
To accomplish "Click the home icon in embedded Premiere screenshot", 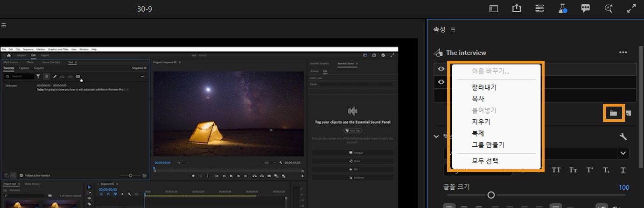I will [x=8, y=55].
